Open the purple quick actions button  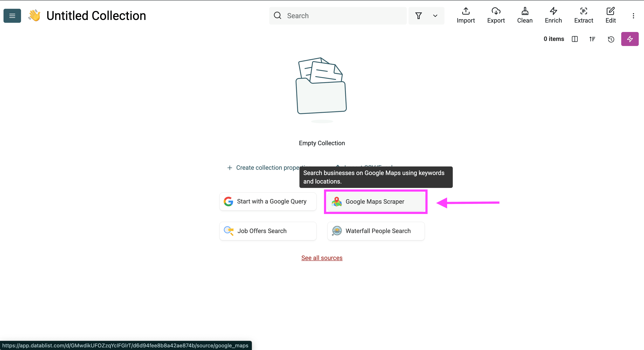pos(630,39)
